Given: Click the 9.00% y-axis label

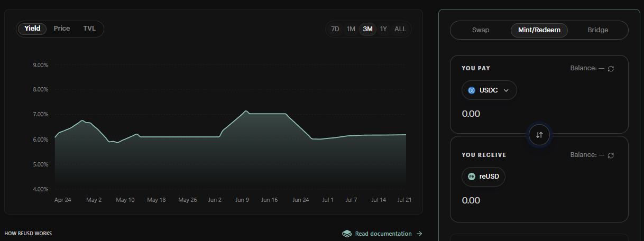Looking at the screenshot, I should pos(41,66).
